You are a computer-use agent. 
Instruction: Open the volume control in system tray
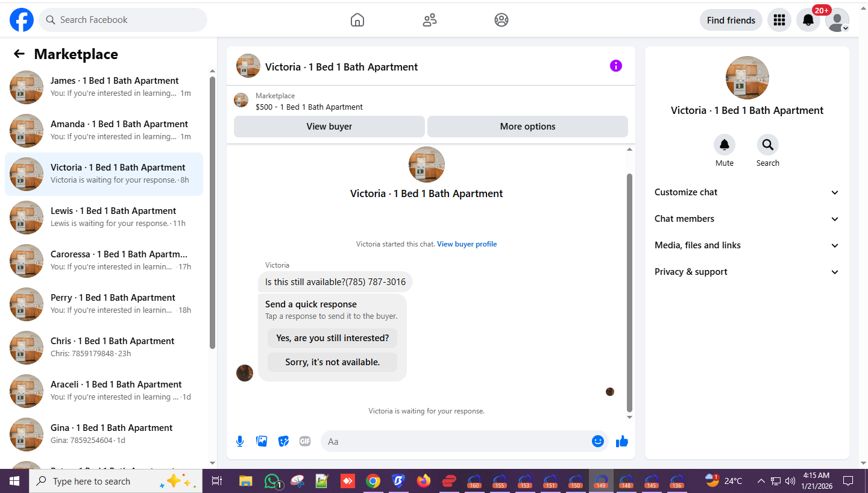(x=790, y=481)
